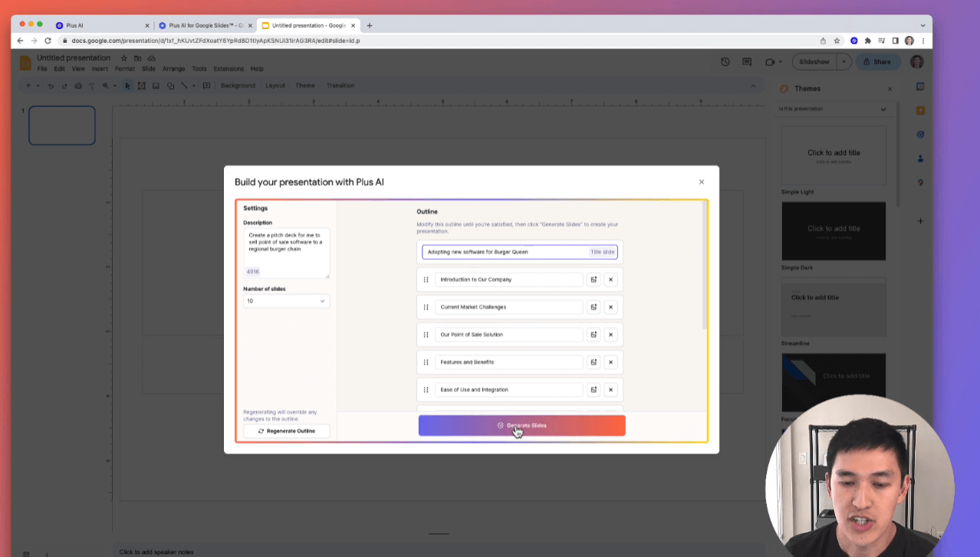
Task: Open the line tool dropdown arrow
Action: pyautogui.click(x=194, y=86)
